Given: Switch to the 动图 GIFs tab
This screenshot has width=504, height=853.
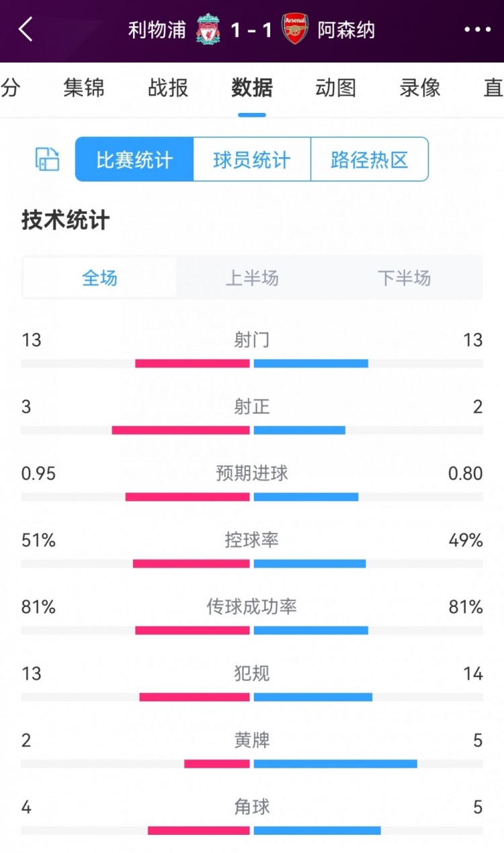Looking at the screenshot, I should tap(335, 87).
